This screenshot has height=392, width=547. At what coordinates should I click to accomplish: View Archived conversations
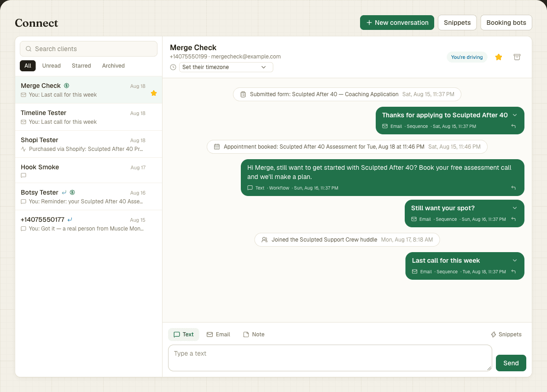tap(113, 65)
